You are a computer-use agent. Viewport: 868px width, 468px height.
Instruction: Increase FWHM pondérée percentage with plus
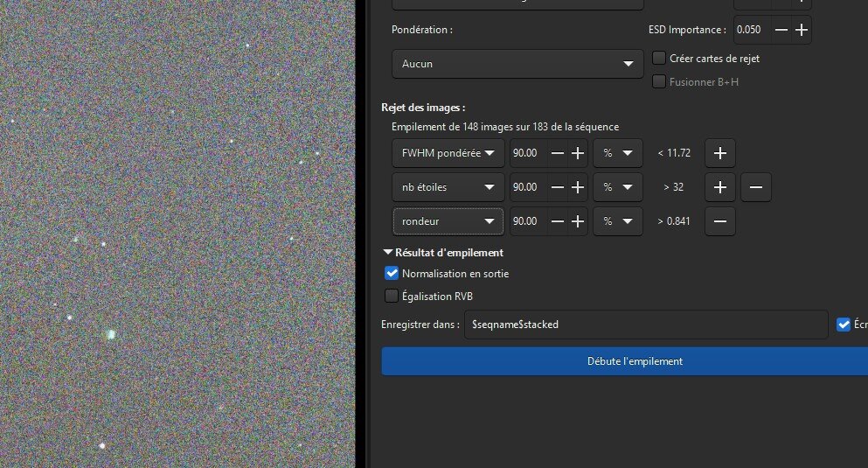click(578, 153)
